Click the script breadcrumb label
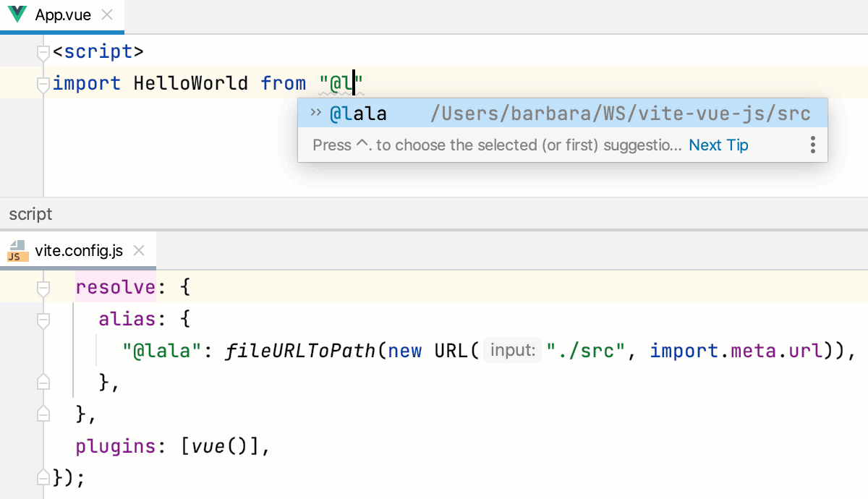Screen dimensions: 868x499 pyautogui.click(x=30, y=213)
